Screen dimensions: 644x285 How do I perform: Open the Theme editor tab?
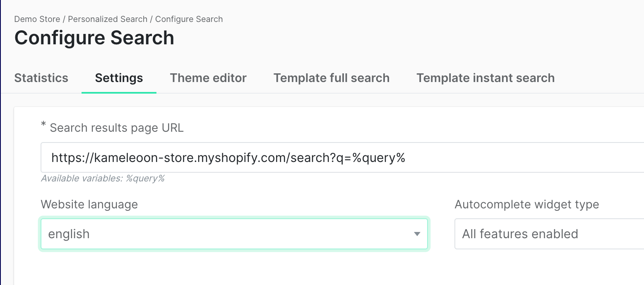208,78
